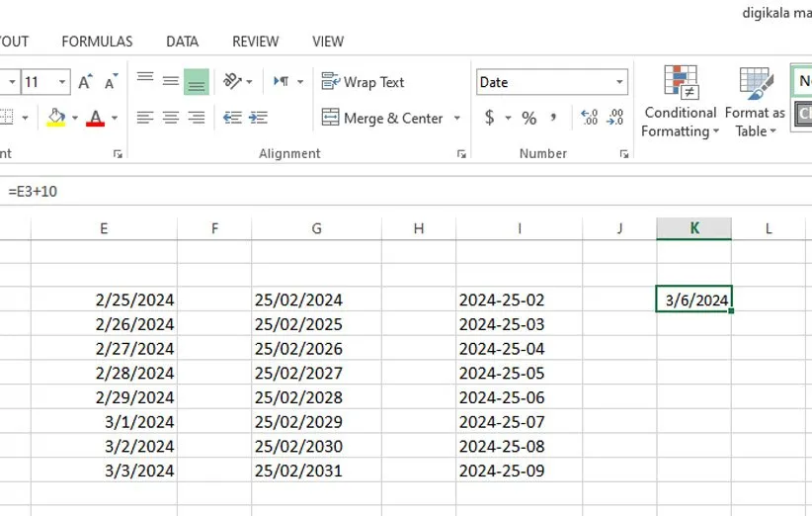
Task: Open Format as Table menu
Action: (755, 102)
